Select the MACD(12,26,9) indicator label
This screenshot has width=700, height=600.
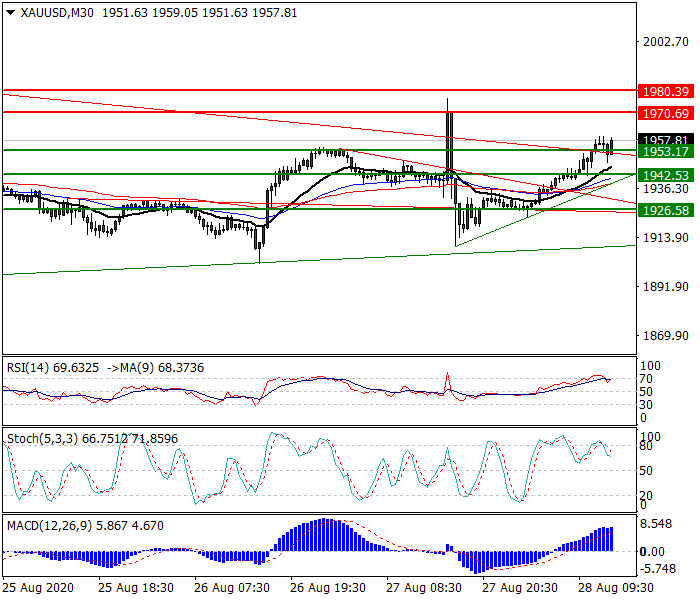[x=49, y=526]
